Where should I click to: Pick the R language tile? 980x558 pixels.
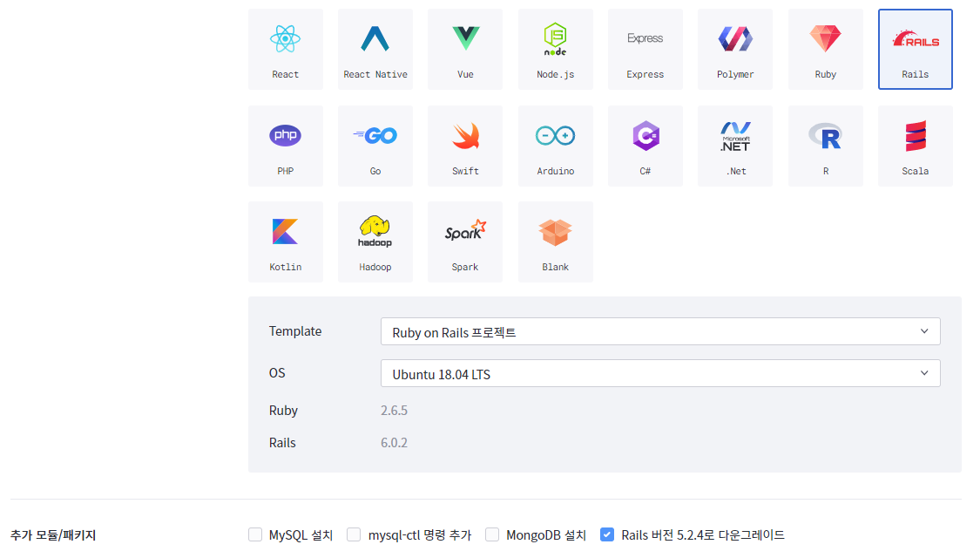(825, 146)
